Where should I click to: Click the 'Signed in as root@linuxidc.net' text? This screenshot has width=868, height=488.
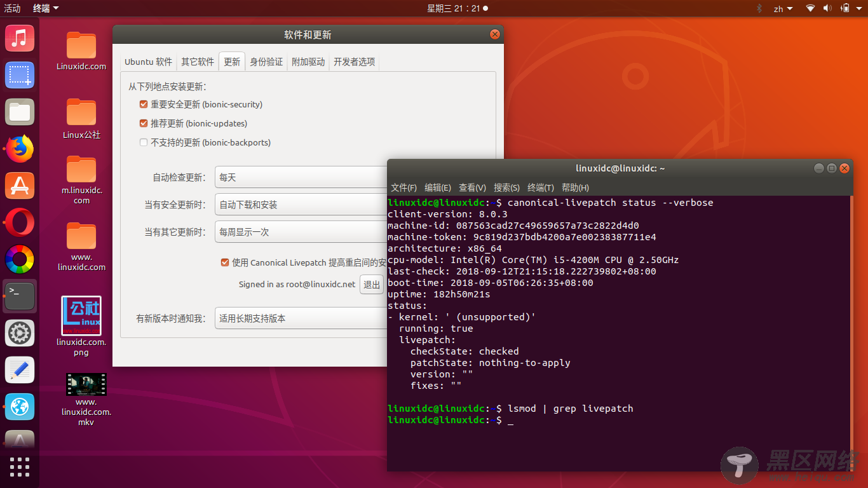pos(297,284)
